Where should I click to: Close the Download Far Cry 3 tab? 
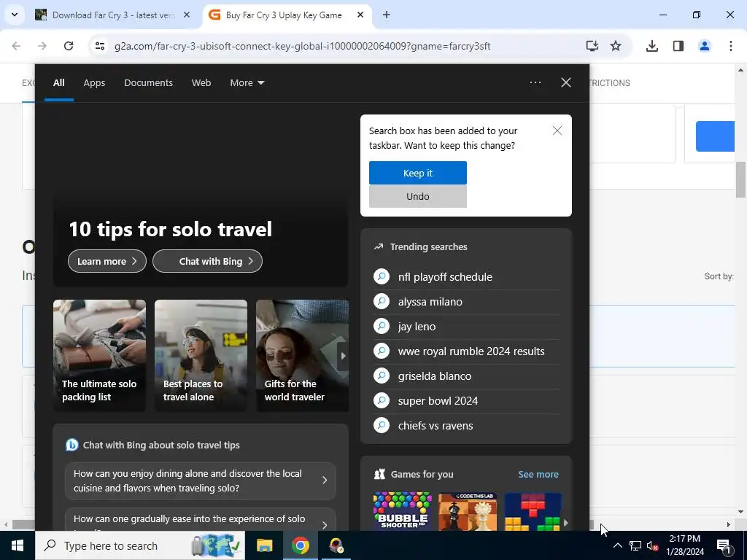[187, 15]
